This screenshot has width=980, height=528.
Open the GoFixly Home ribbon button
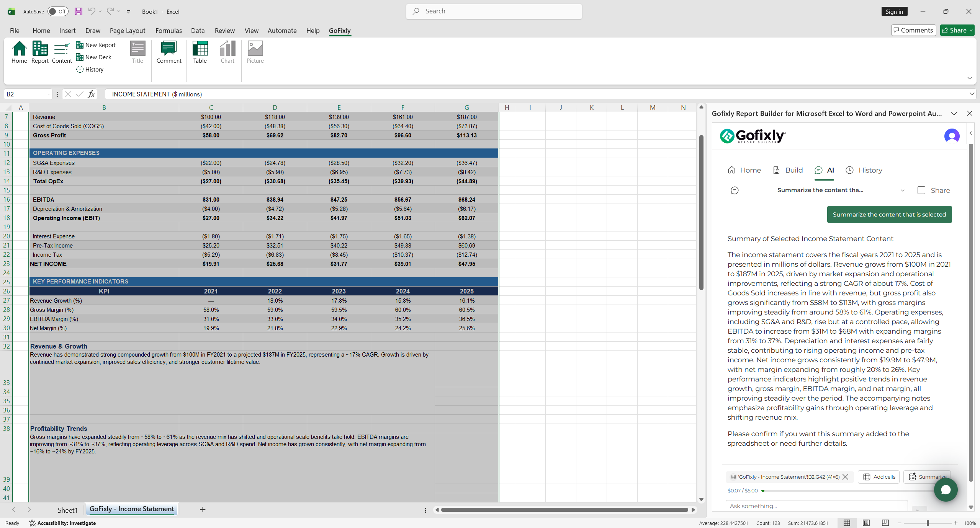(x=19, y=52)
